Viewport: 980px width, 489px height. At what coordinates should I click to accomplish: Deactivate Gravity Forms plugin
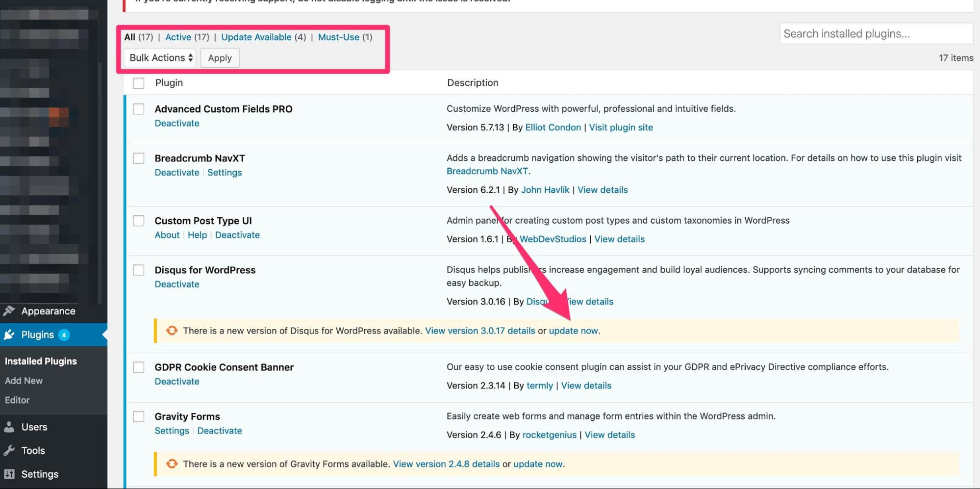(x=220, y=431)
